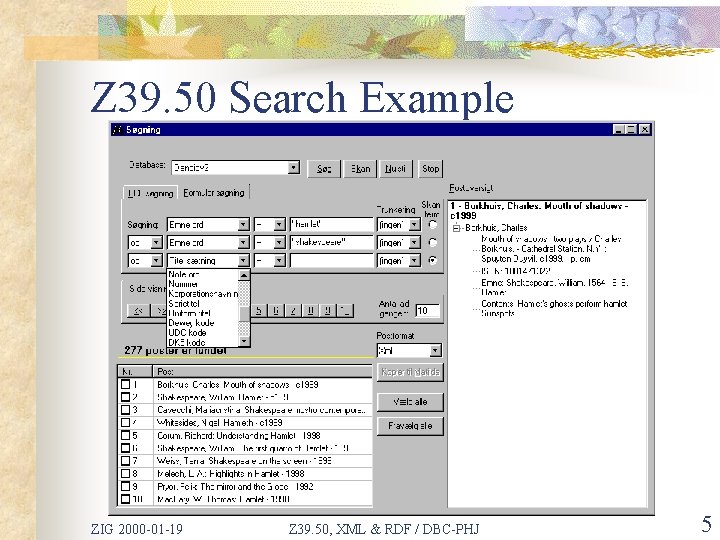This screenshot has width=720, height=540.
Task: Collapse the Borkhuis, Charles tree node
Action: pos(456,228)
